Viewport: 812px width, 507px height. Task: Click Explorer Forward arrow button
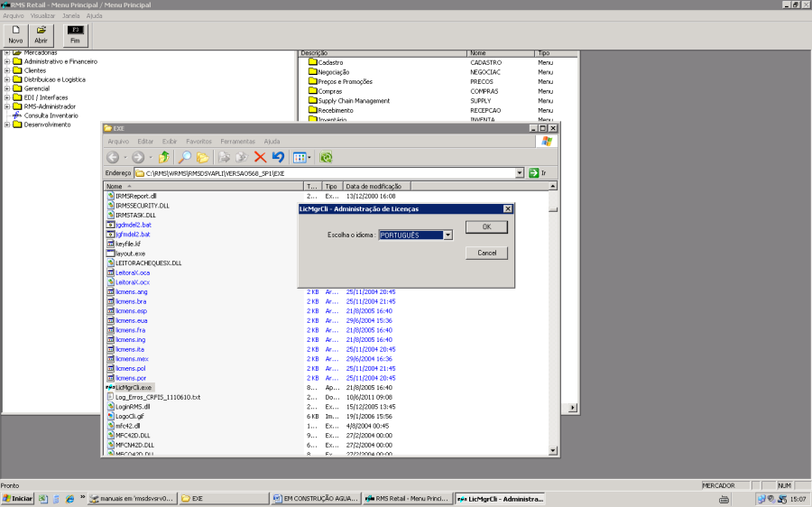pyautogui.click(x=138, y=157)
